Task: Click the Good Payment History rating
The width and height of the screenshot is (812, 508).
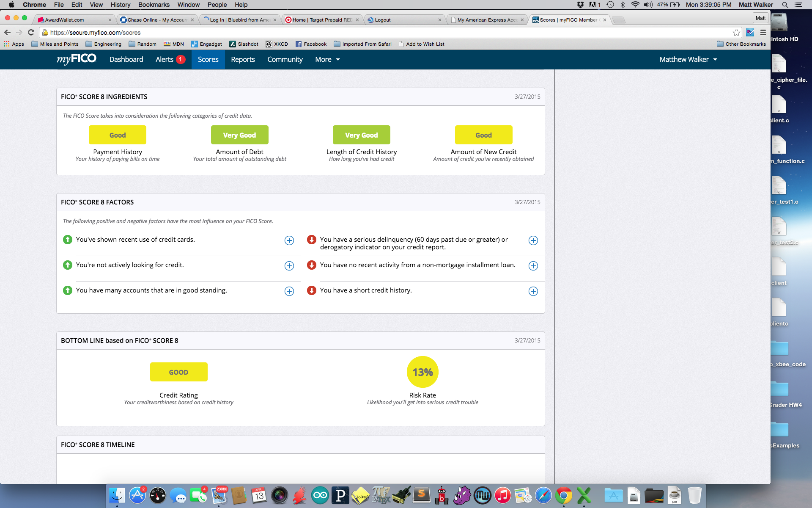Action: point(118,135)
